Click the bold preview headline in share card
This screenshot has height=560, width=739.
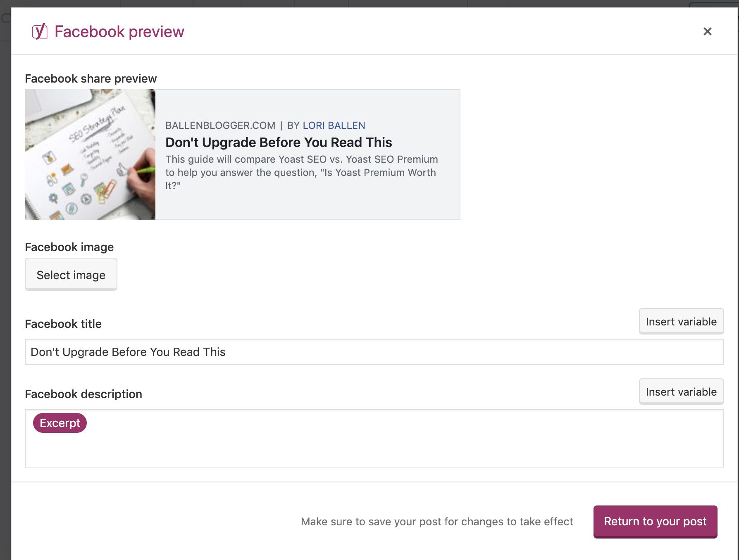tap(279, 142)
